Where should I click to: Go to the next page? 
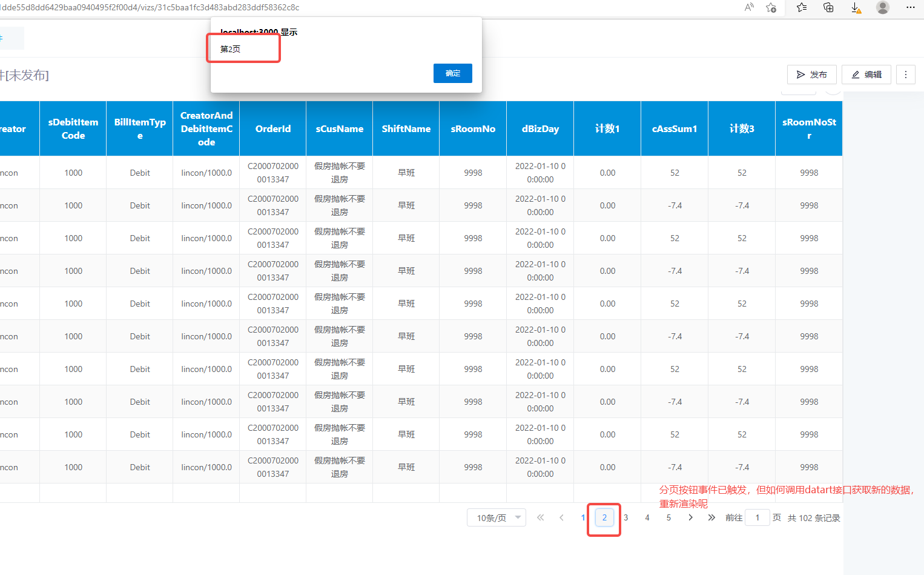pyautogui.click(x=690, y=517)
